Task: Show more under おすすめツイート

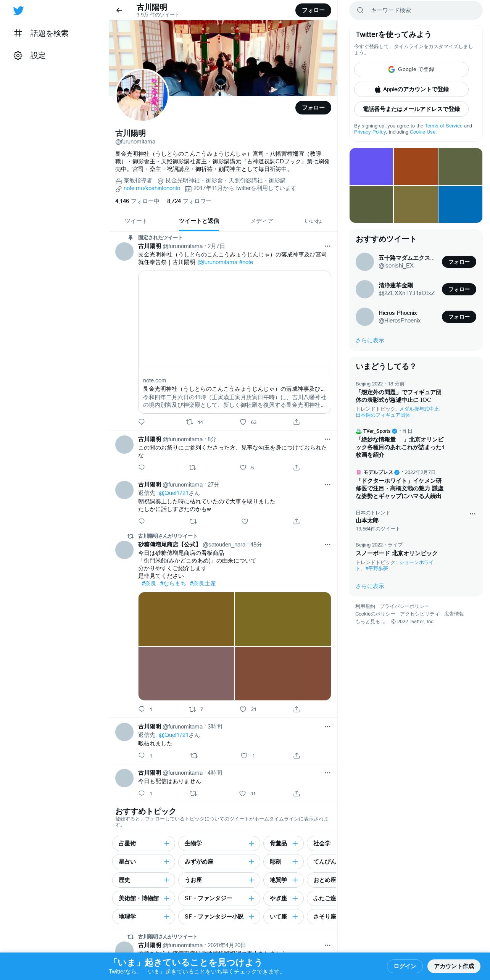Action: tap(370, 340)
